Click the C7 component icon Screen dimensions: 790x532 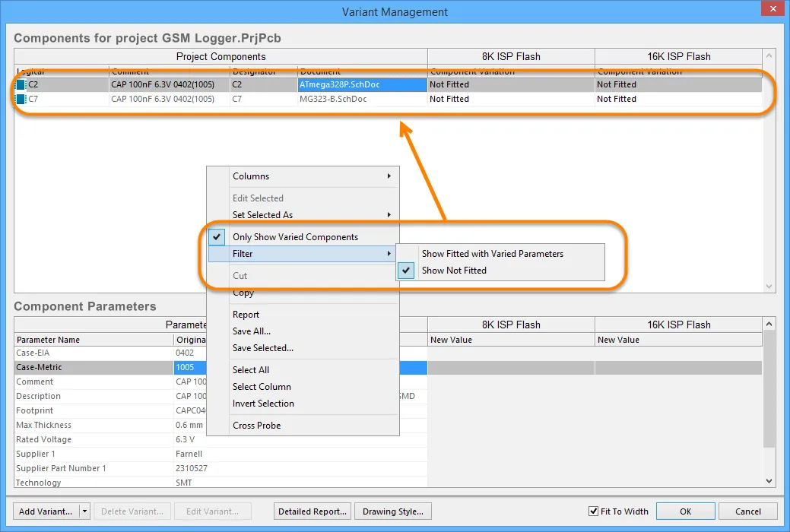[21, 100]
